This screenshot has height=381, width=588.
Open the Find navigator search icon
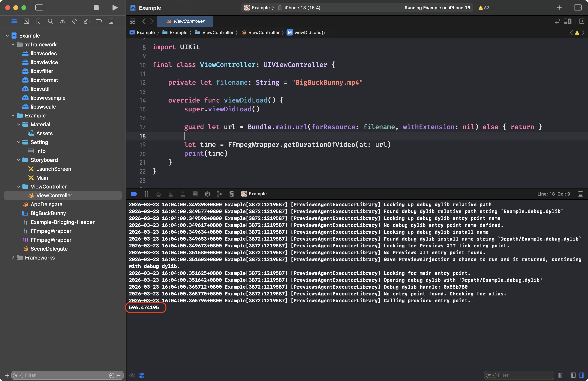[50, 21]
